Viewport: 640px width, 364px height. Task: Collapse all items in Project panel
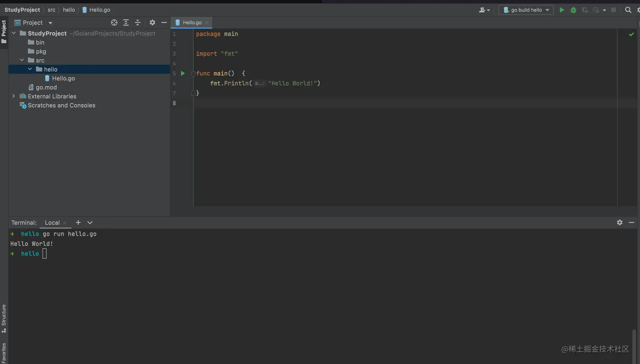(138, 22)
